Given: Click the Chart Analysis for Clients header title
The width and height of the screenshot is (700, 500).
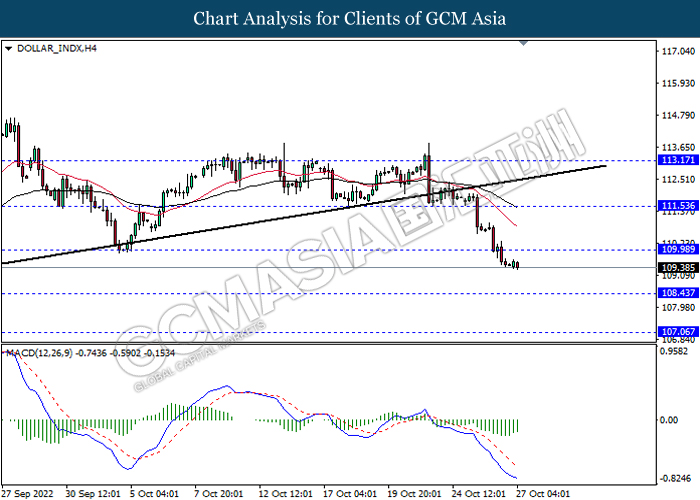Looking at the screenshot, I should (350, 19).
